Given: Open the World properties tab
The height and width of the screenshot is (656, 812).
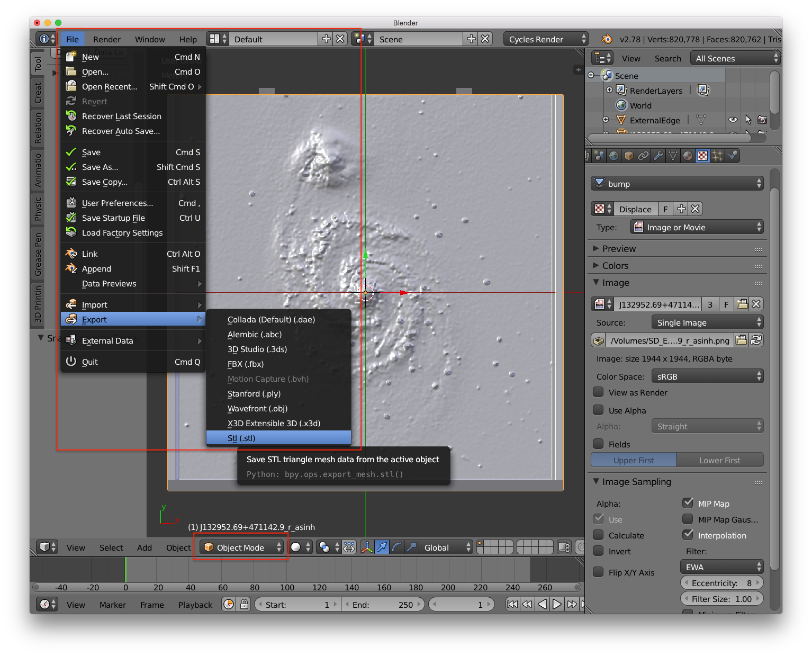Looking at the screenshot, I should click(613, 155).
